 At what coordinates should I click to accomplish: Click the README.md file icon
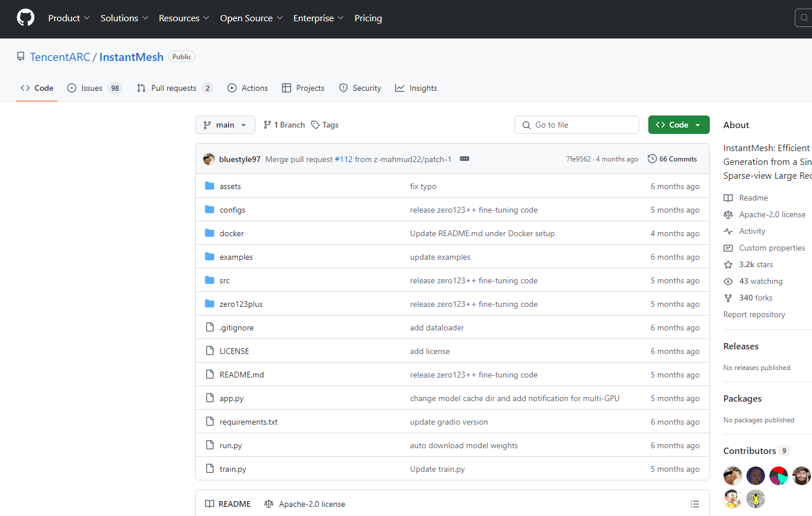point(210,375)
